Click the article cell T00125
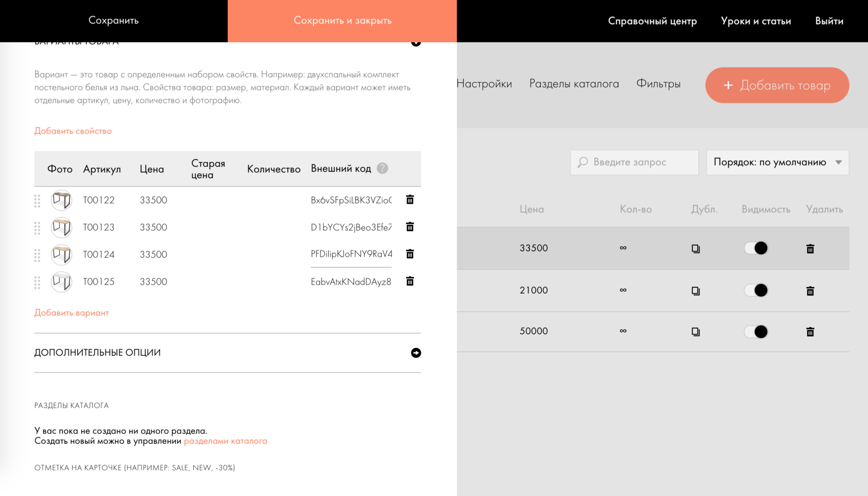The height and width of the screenshot is (496, 868). (99, 282)
